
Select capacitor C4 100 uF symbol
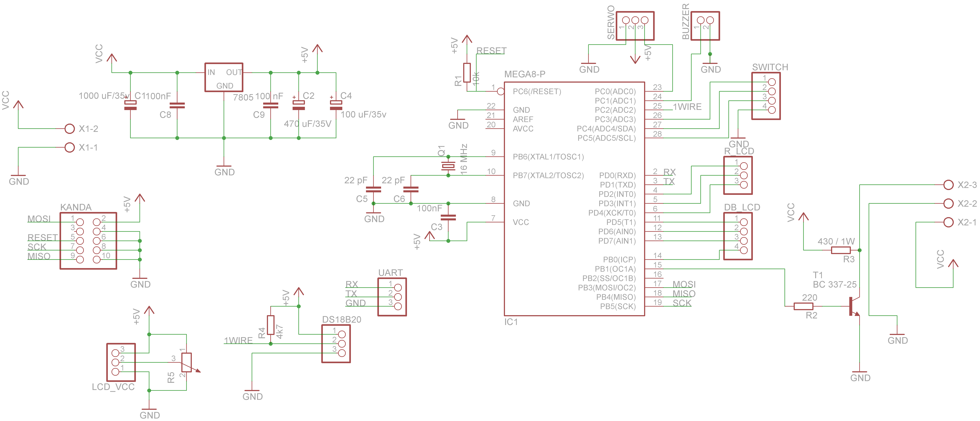336,105
